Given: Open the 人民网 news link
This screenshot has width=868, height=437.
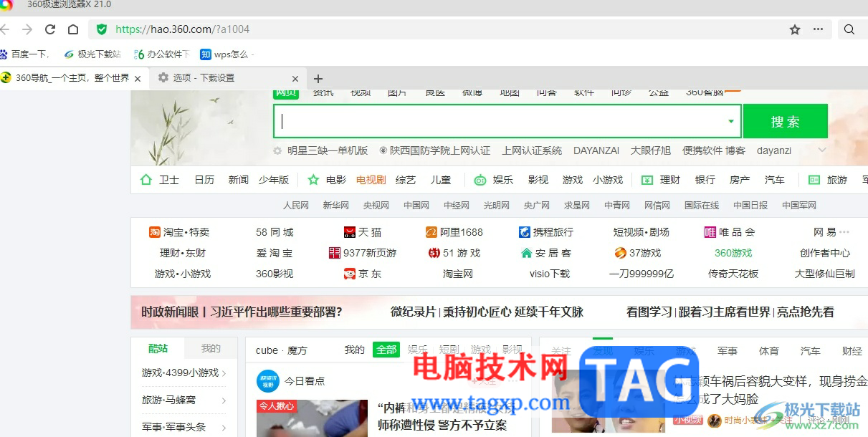Looking at the screenshot, I should pos(296,205).
